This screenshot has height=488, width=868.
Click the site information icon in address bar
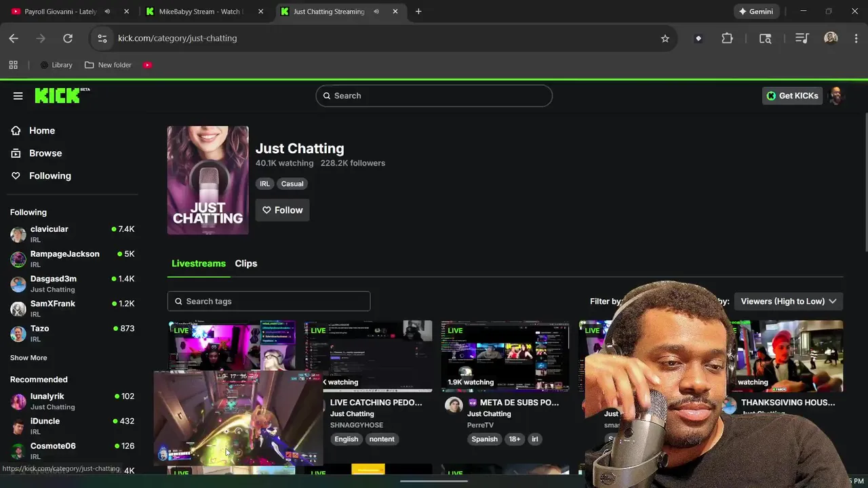(x=102, y=39)
